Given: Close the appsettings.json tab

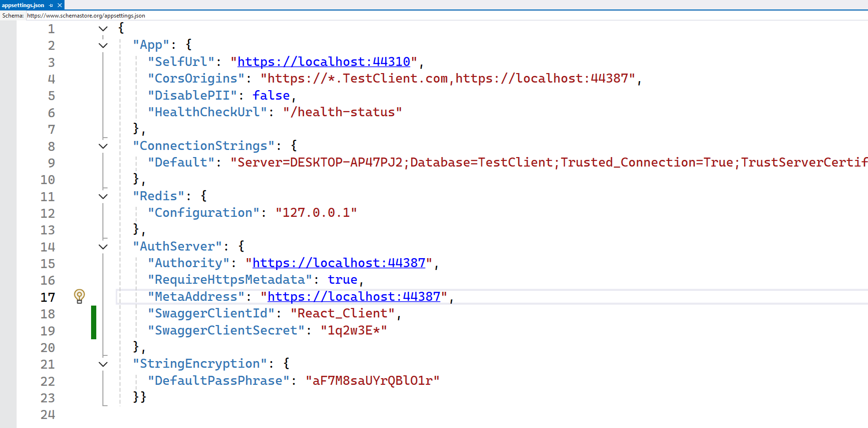Looking at the screenshot, I should tap(60, 5).
